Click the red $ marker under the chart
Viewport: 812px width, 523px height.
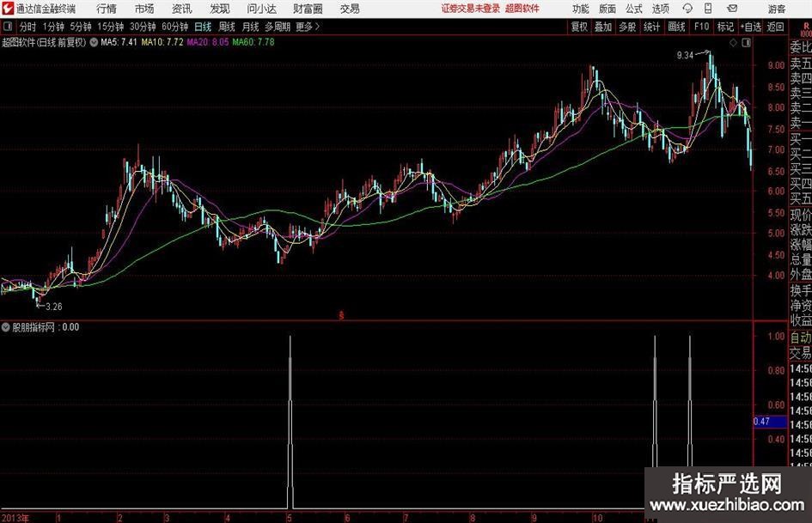pyautogui.click(x=341, y=315)
